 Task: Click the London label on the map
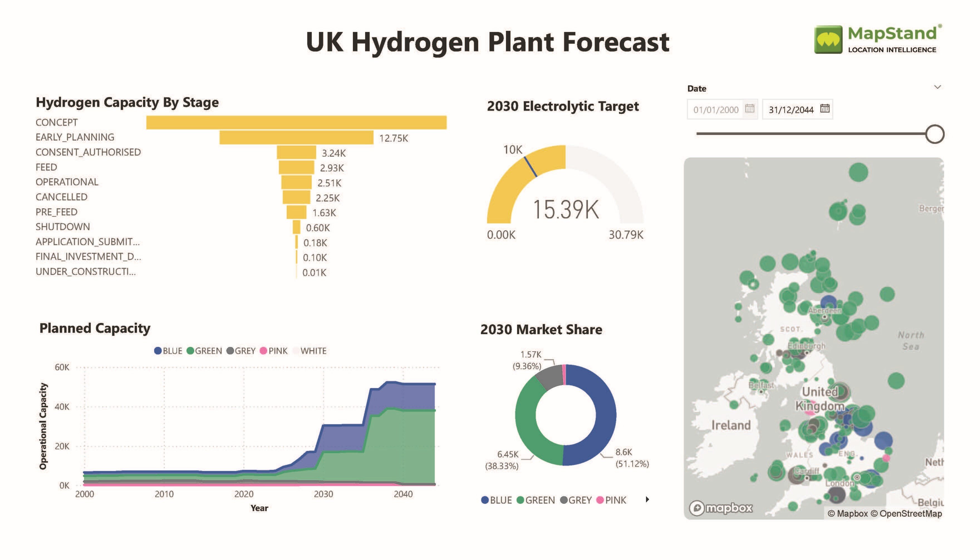[840, 483]
